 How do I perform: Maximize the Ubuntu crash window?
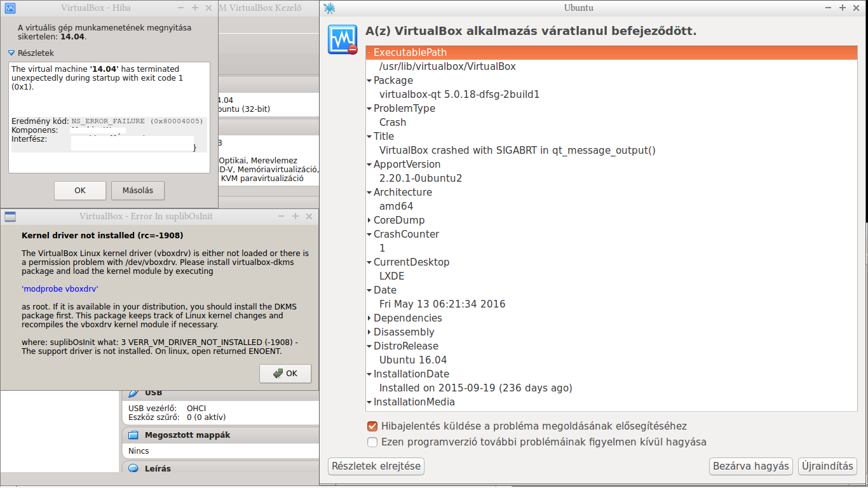[x=843, y=8]
